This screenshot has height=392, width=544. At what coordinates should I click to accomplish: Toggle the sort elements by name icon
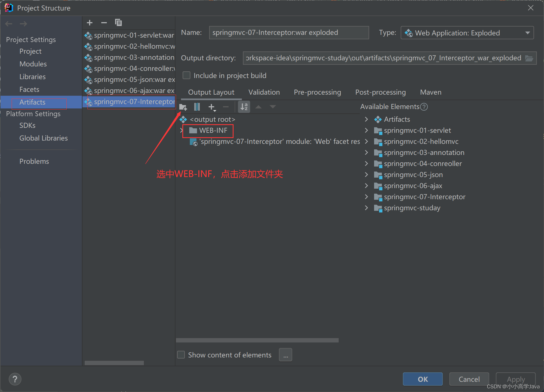tap(244, 107)
